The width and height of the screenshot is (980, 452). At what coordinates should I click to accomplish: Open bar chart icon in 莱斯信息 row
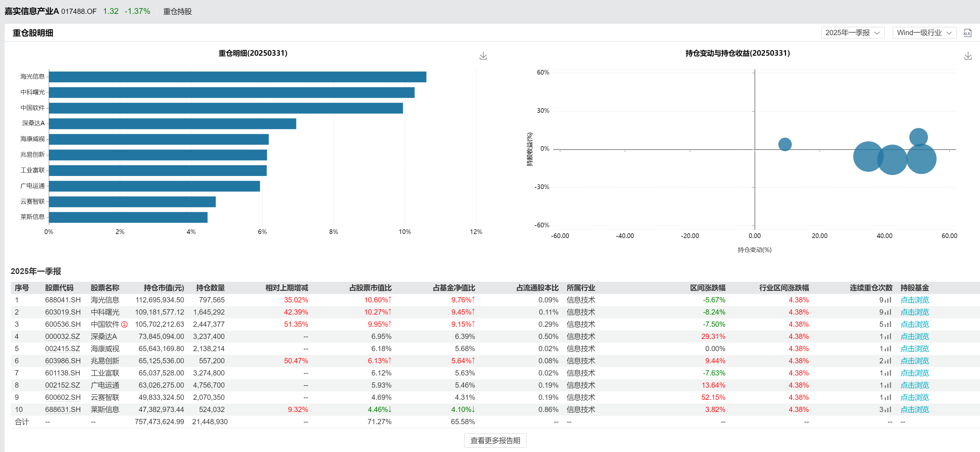click(888, 410)
